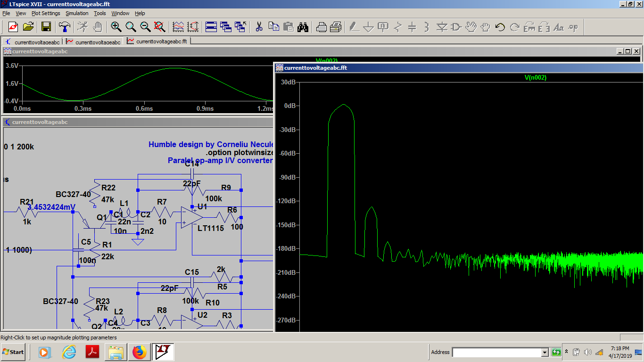
Task: Open Firefox from the taskbar
Action: tap(140, 352)
